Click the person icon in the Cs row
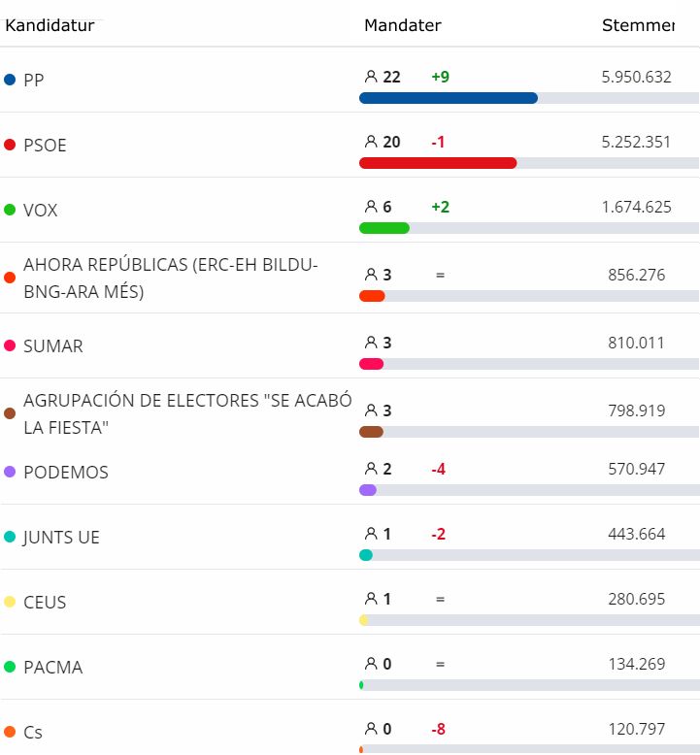The width and height of the screenshot is (700, 755). click(370, 729)
